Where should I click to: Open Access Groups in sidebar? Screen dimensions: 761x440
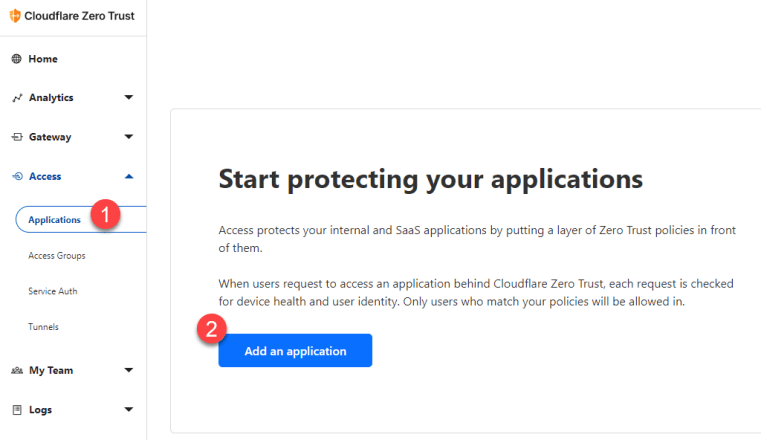[57, 256]
